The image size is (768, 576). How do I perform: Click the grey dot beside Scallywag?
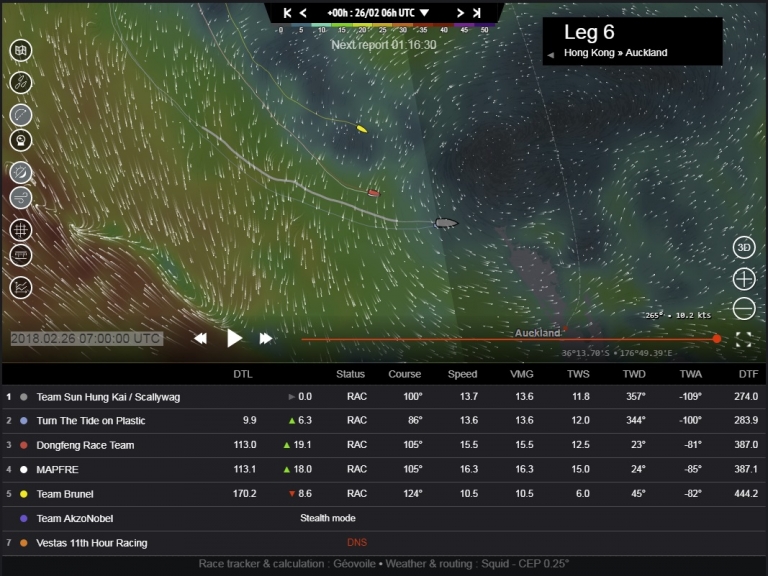[24, 397]
